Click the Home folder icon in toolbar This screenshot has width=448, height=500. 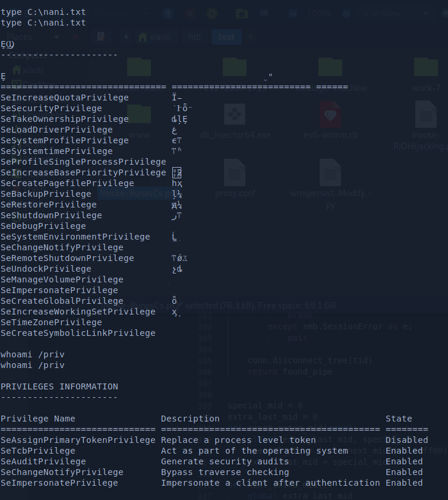[x=241, y=14]
